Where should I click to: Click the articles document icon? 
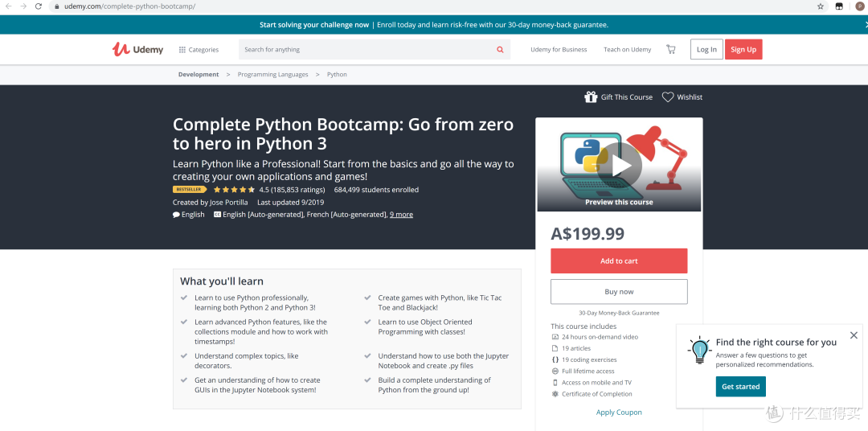pos(555,348)
